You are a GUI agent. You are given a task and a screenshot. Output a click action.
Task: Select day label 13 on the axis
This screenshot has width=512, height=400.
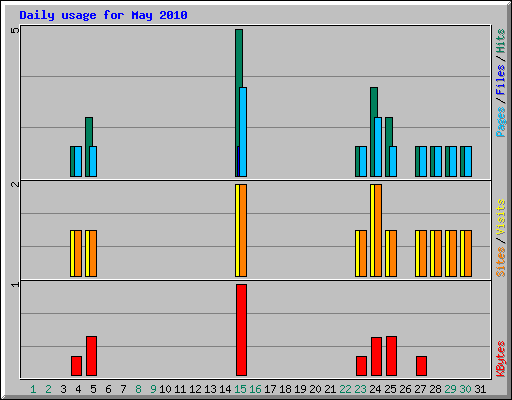(x=210, y=389)
